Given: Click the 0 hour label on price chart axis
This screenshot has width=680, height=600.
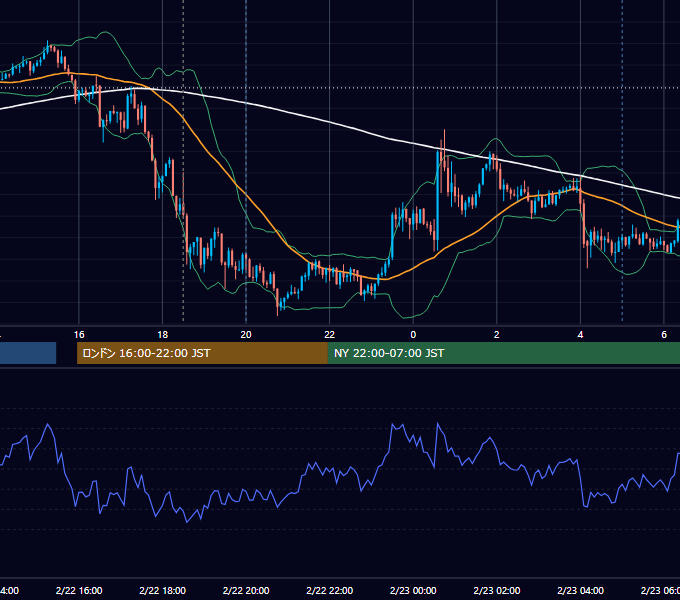Looking at the screenshot, I should tap(413, 335).
